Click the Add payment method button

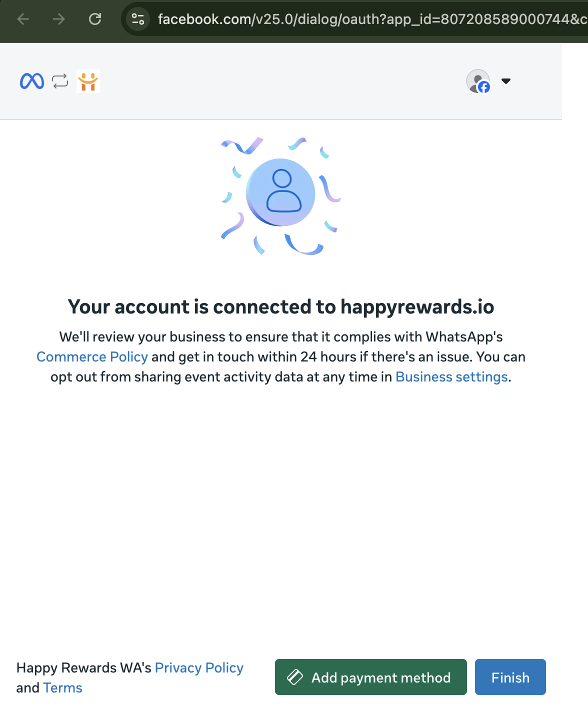[x=371, y=677]
